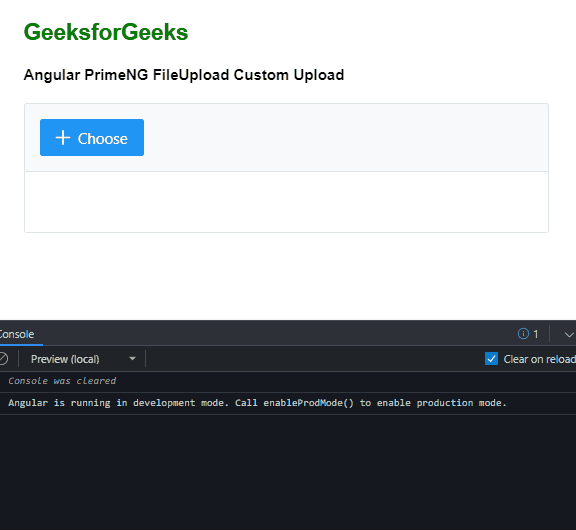
Task: Switch to the Console tab
Action: 17,334
